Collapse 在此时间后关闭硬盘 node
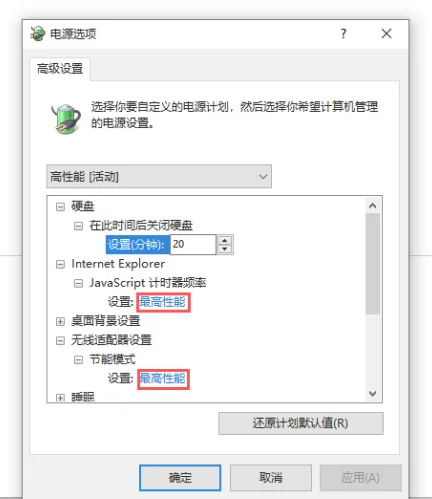Image resolution: width=432 pixels, height=499 pixels. tap(78, 226)
